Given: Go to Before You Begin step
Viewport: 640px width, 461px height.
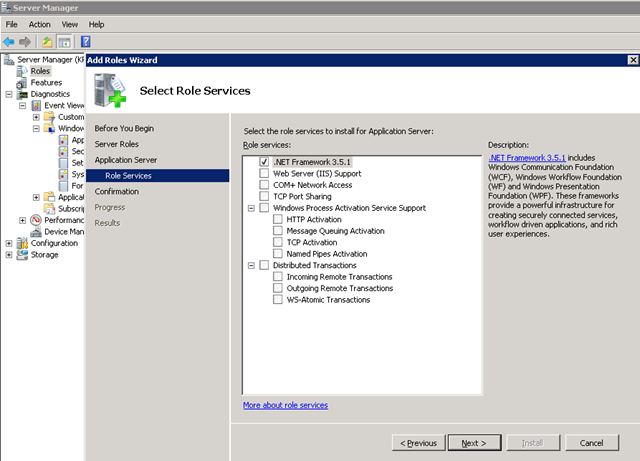Looking at the screenshot, I should [x=124, y=128].
